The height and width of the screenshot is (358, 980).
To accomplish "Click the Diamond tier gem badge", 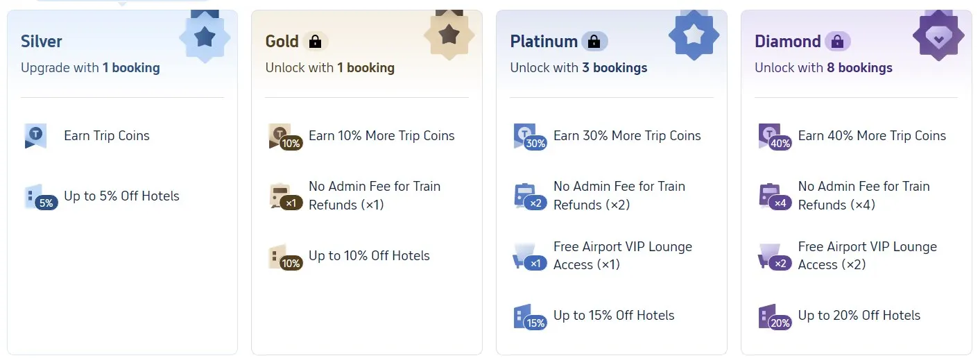I will pyautogui.click(x=938, y=37).
